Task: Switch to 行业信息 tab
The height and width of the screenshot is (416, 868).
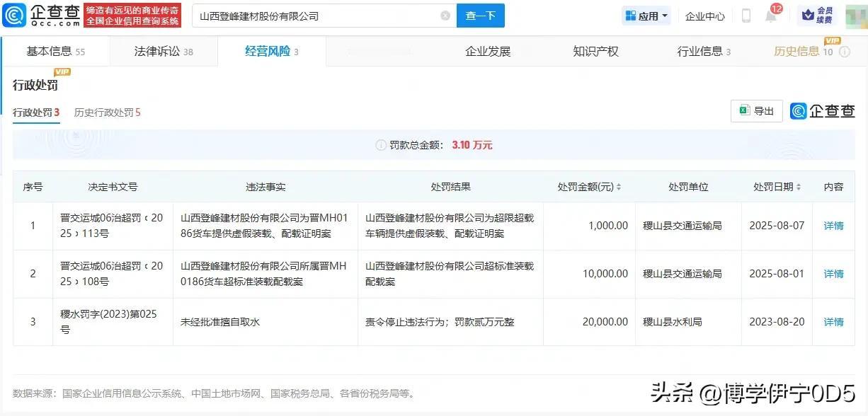Action: click(704, 52)
